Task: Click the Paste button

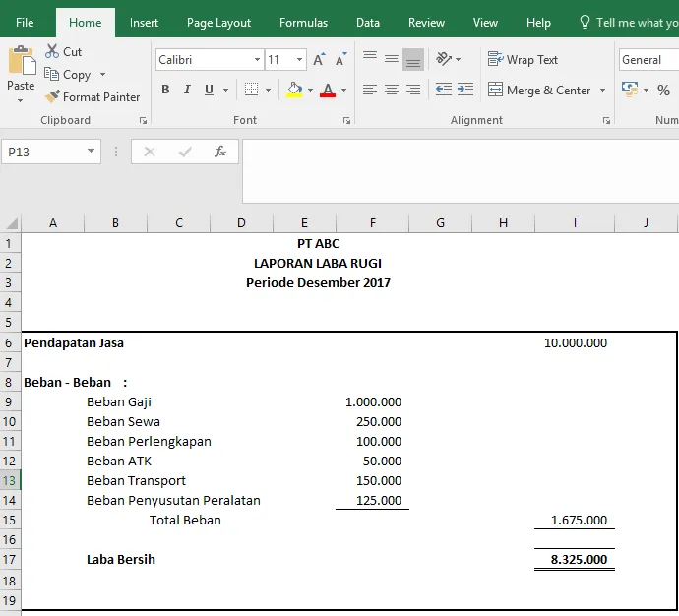Action: tap(21, 74)
